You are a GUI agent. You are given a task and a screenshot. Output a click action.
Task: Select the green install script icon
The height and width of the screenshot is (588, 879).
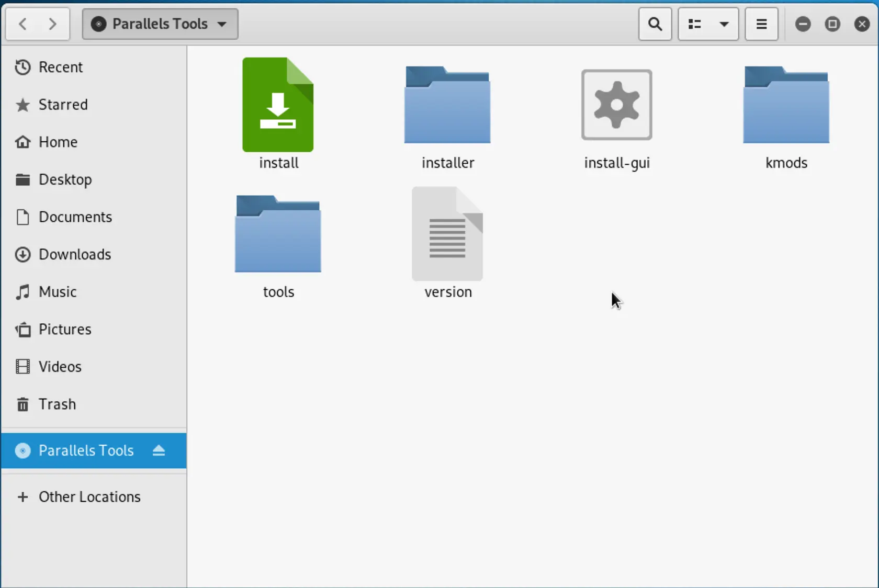point(278,105)
